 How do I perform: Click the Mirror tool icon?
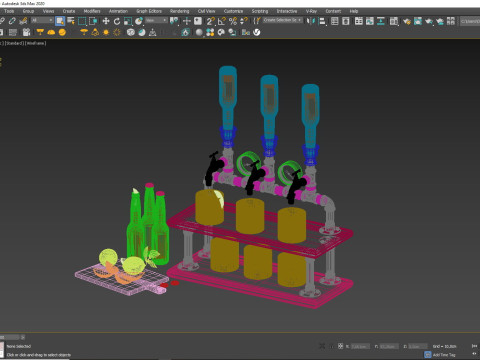click(310, 21)
